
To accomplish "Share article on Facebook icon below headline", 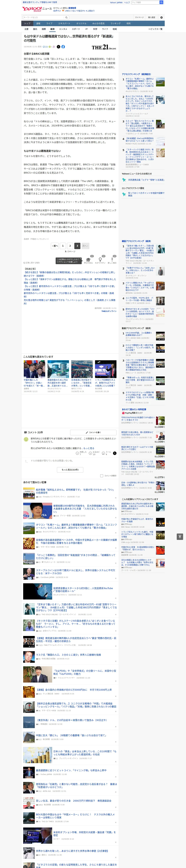I will click(63, 47).
